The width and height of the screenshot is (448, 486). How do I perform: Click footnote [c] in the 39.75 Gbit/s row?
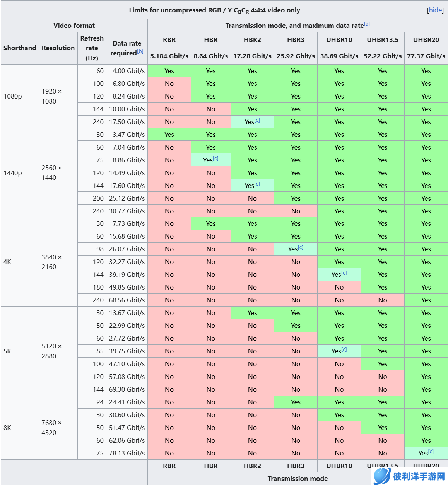click(x=344, y=350)
